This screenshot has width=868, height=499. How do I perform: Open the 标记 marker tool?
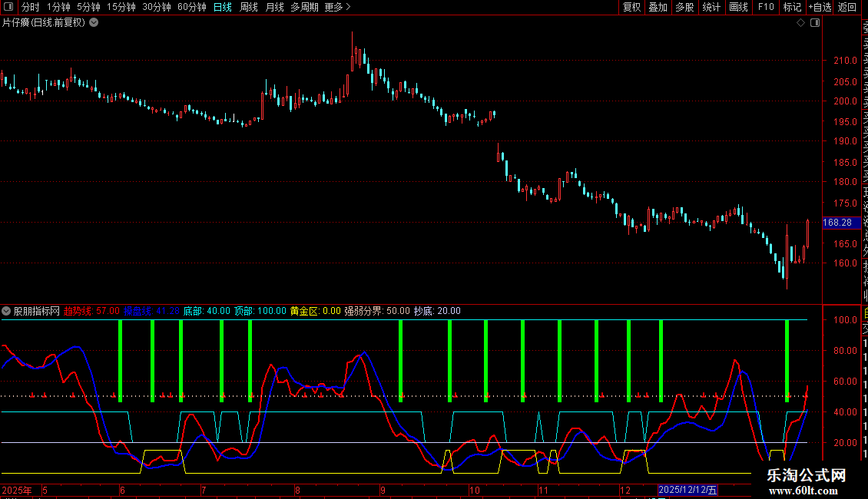(792, 7)
